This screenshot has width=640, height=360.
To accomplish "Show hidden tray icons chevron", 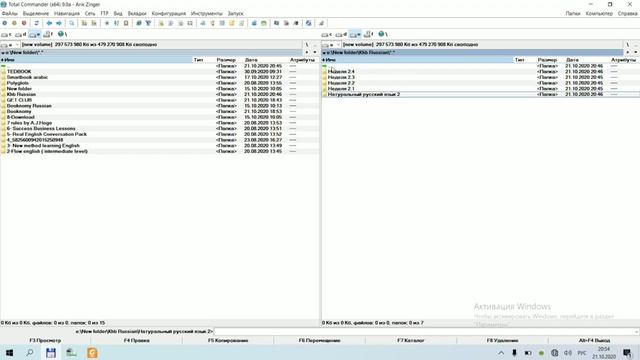I will click(501, 353).
